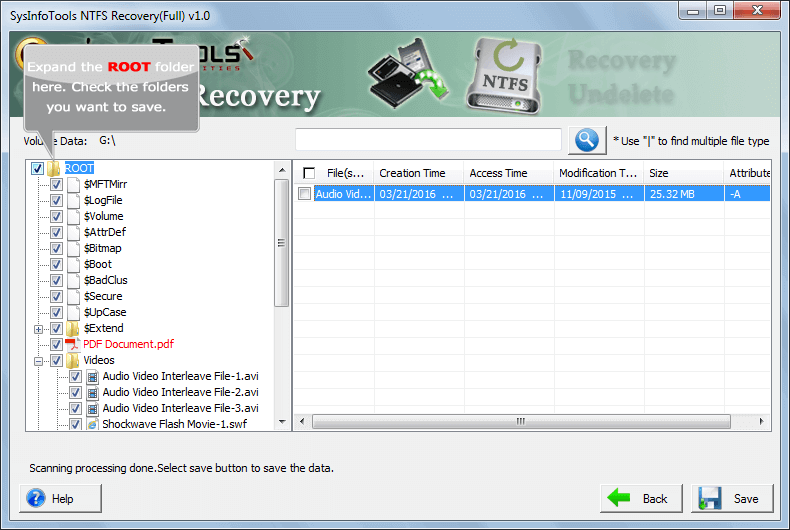Select the red PDF Document.pdf label

click(128, 344)
